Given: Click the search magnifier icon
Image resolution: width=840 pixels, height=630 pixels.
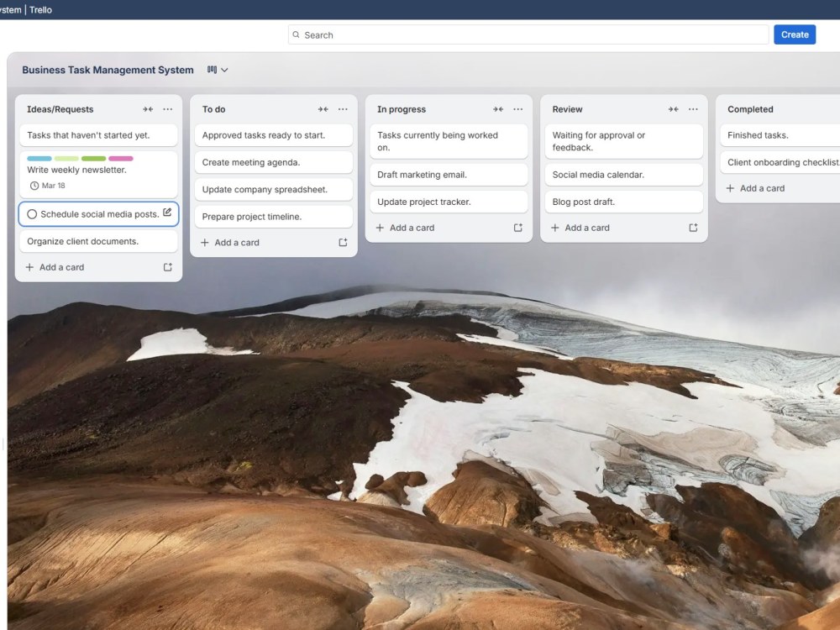Looking at the screenshot, I should click(296, 34).
